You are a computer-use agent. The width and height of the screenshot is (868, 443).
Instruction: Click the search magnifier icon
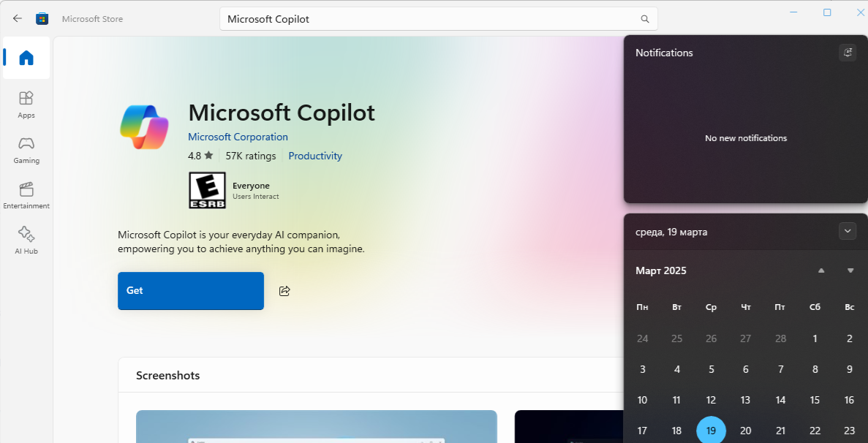tap(645, 19)
